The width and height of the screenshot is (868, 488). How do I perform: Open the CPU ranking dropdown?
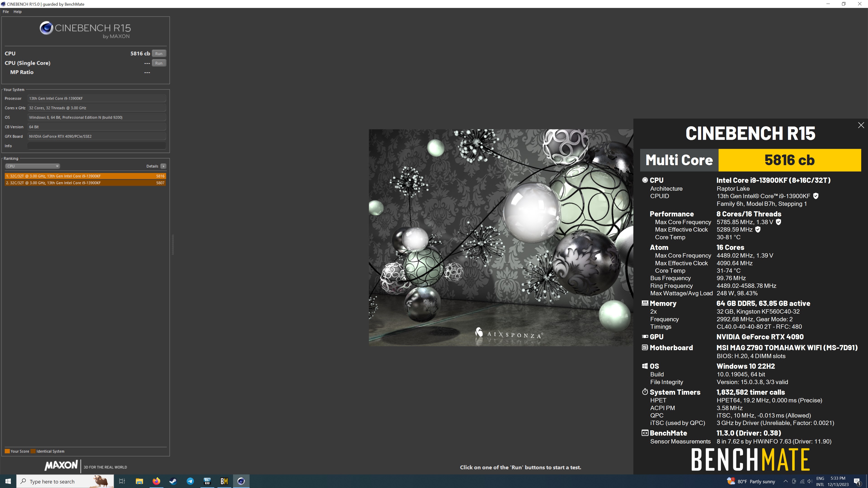tap(33, 166)
